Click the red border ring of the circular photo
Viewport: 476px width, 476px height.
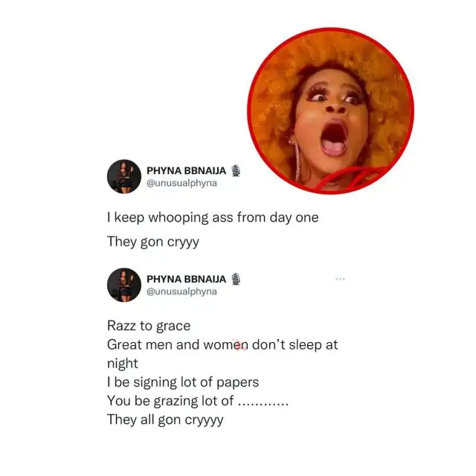(x=330, y=29)
